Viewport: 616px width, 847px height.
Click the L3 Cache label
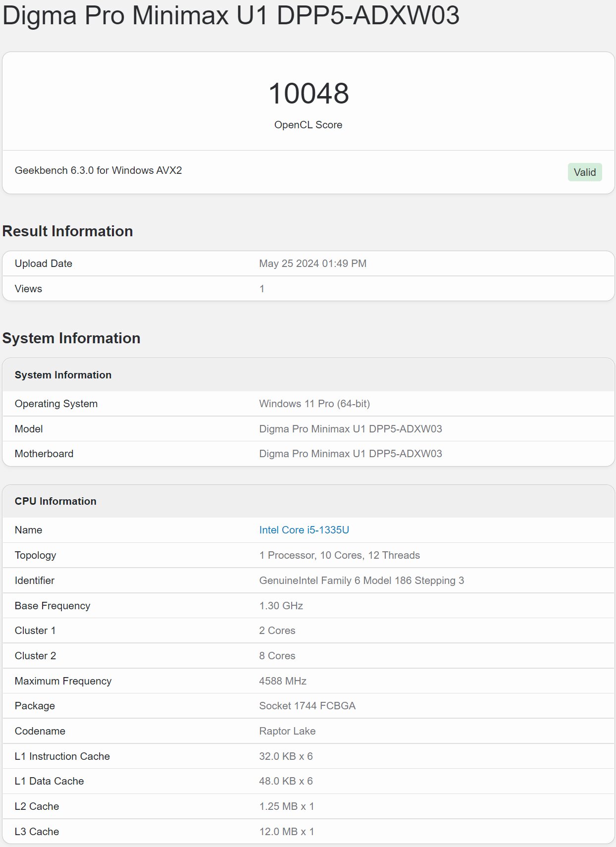point(37,832)
